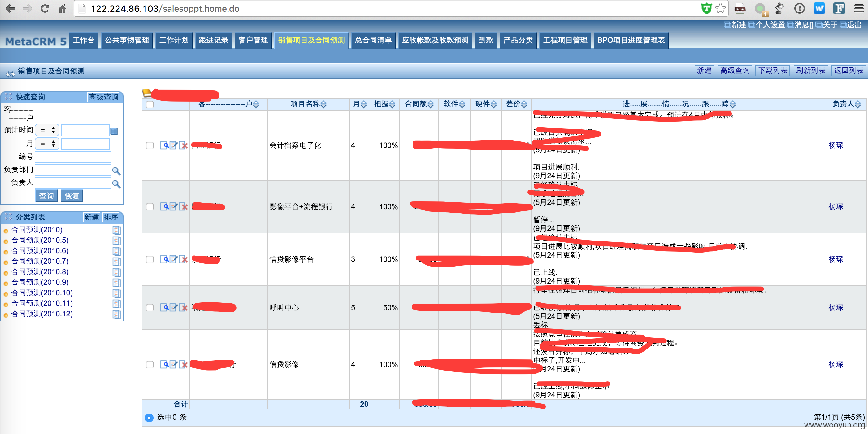Screen dimensions: 868x434
Task: Delete the 呼叫中心 record
Action: pyautogui.click(x=183, y=307)
